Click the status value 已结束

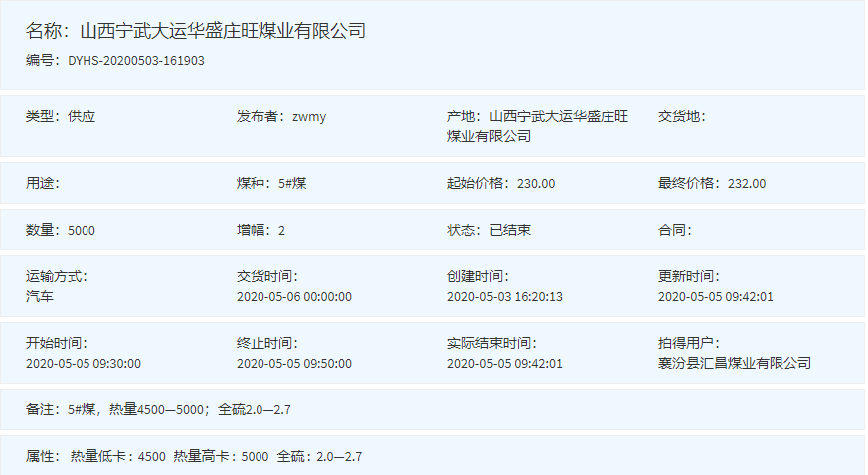pyautogui.click(x=510, y=230)
